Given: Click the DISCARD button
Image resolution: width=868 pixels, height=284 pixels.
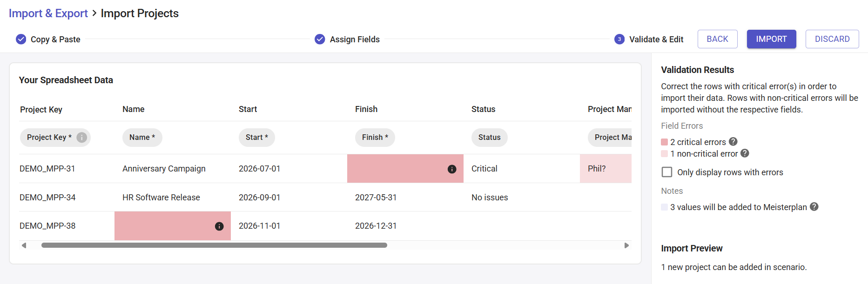Looking at the screenshot, I should click(832, 39).
